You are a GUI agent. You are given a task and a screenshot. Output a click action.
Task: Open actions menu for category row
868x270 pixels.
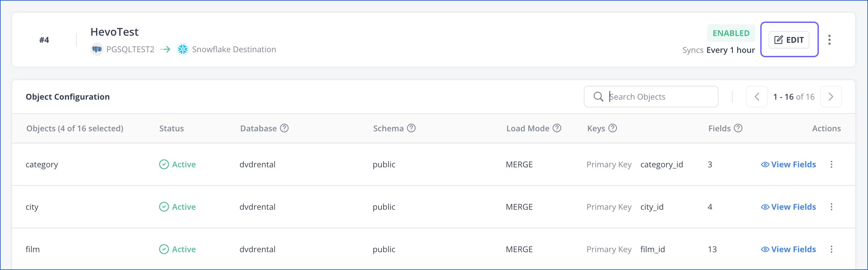coord(831,165)
